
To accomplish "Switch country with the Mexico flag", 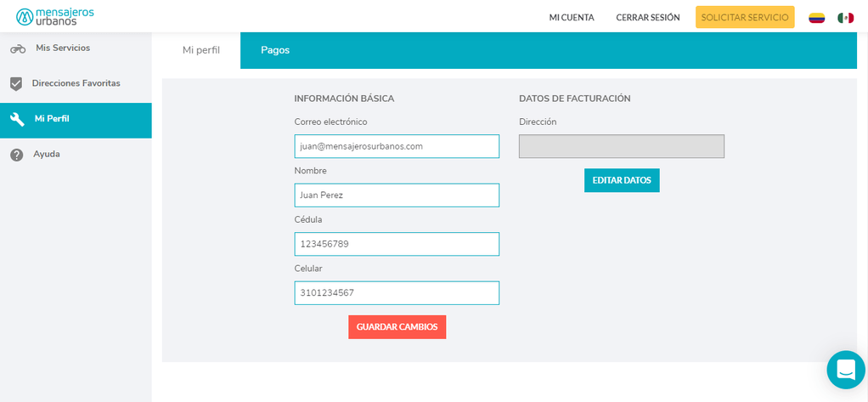I will tap(845, 18).
